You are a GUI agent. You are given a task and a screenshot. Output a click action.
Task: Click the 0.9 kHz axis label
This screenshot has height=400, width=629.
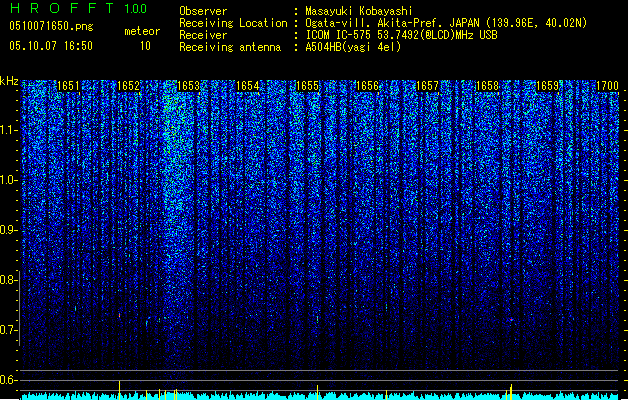[x=8, y=230]
